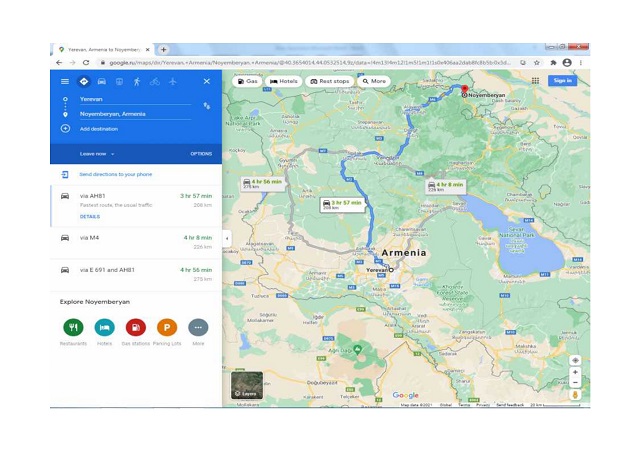
Task: Show your location on map
Action: pyautogui.click(x=575, y=361)
